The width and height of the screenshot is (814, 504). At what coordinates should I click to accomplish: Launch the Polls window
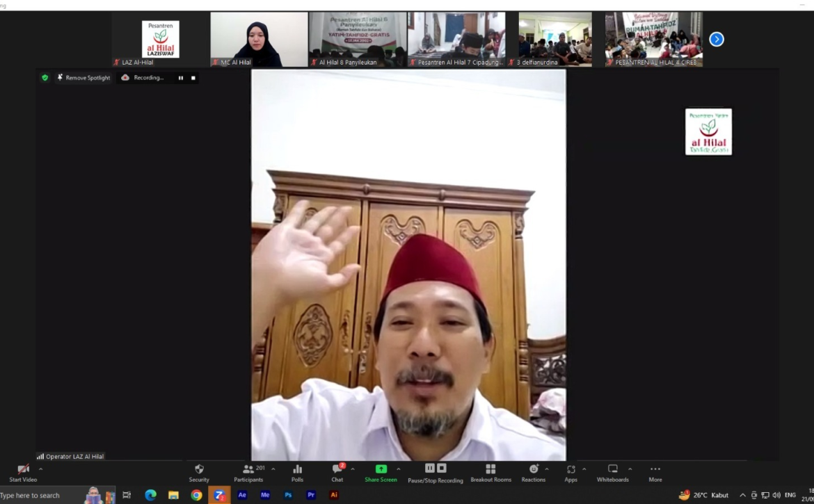tap(297, 473)
